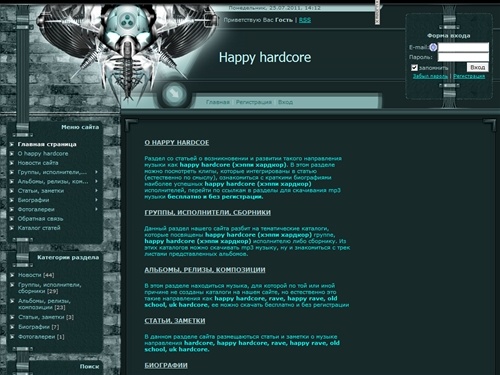
Task: Select the Главная tab in navigation bar
Action: pos(218,102)
